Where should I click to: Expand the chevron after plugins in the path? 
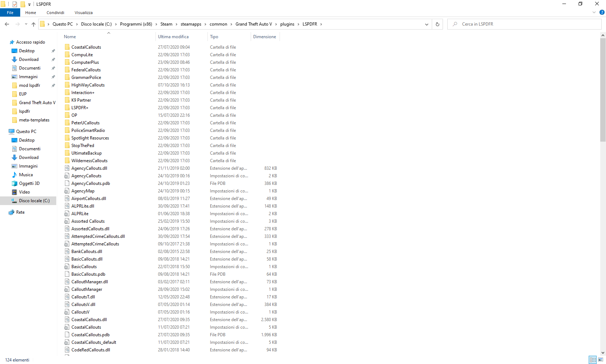coord(299,24)
